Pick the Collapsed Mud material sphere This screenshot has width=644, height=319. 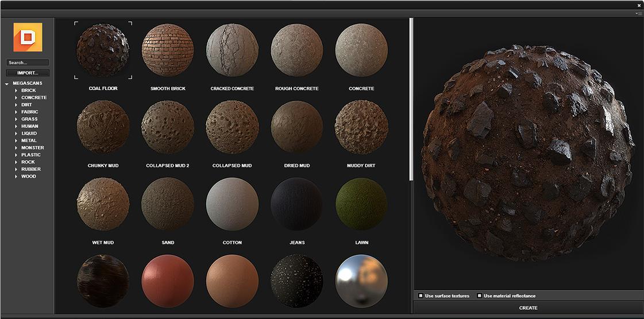pyautogui.click(x=232, y=127)
